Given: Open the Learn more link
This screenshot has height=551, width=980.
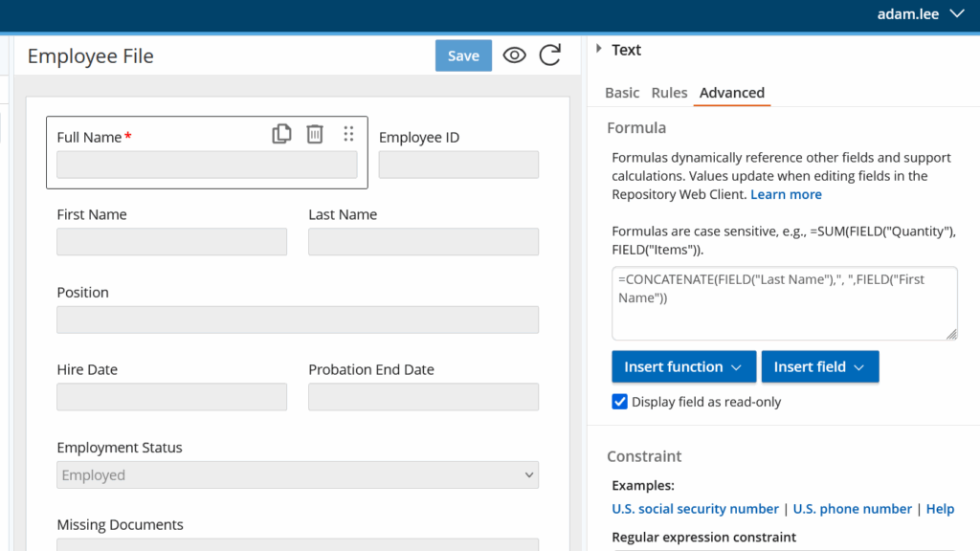Looking at the screenshot, I should pyautogui.click(x=786, y=194).
